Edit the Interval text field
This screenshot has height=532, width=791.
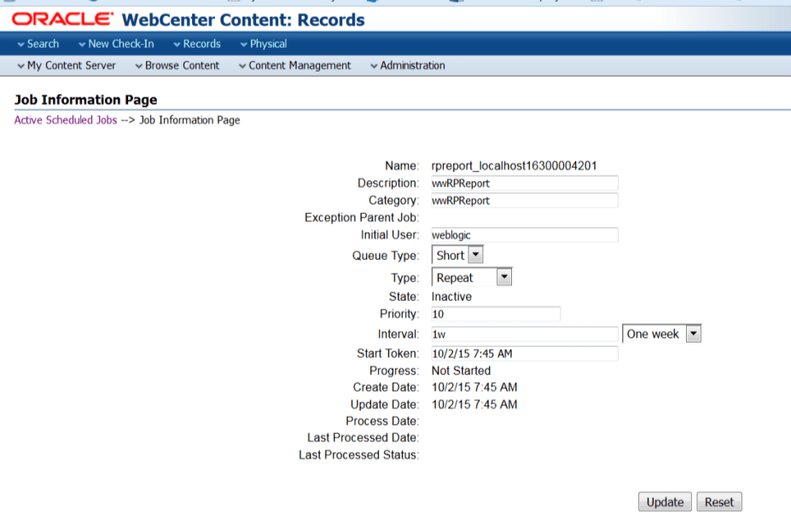tap(525, 334)
